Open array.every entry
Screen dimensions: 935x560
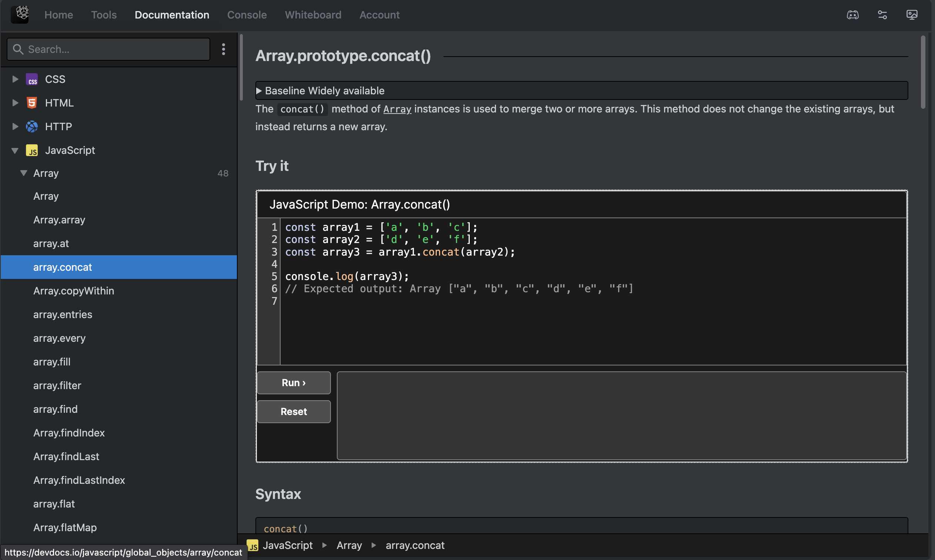59,338
